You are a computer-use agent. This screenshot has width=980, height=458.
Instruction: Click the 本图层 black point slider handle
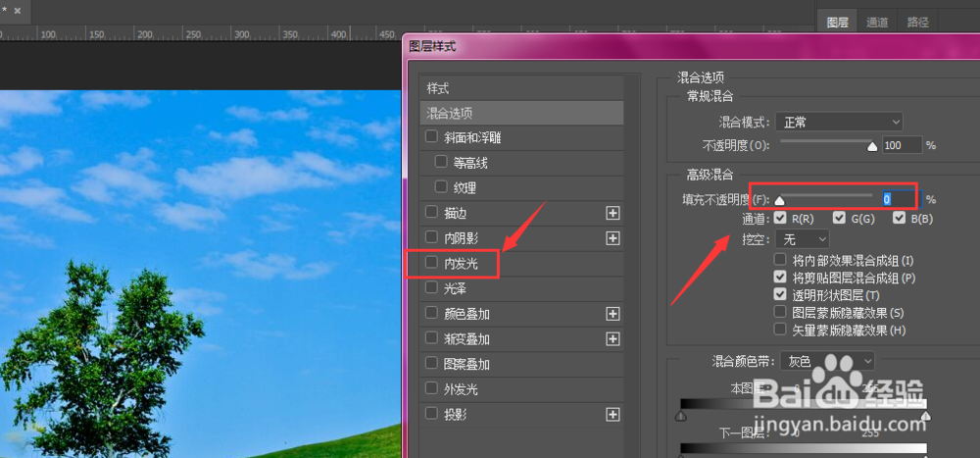pyautogui.click(x=681, y=416)
